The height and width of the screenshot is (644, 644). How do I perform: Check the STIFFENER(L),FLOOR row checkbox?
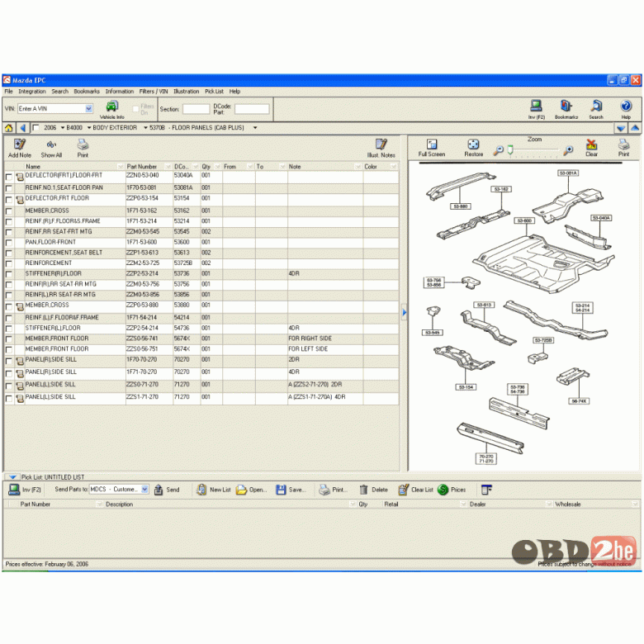coord(8,329)
